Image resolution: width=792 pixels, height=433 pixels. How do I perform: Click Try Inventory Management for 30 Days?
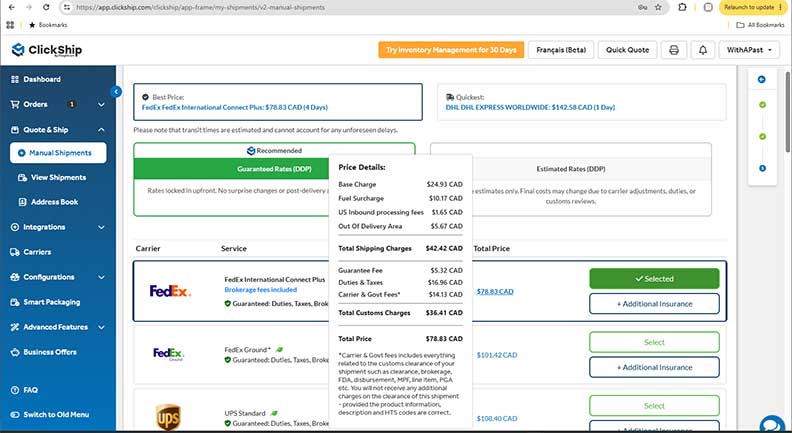(x=451, y=50)
